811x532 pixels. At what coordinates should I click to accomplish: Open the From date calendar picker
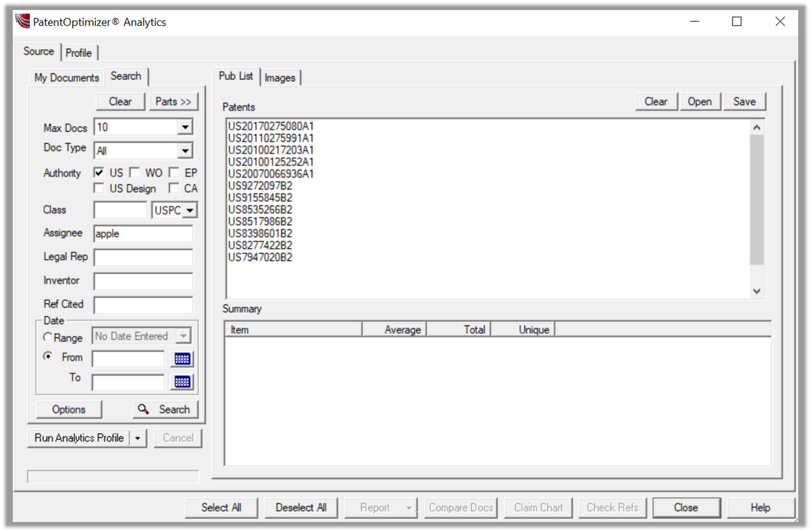point(182,359)
